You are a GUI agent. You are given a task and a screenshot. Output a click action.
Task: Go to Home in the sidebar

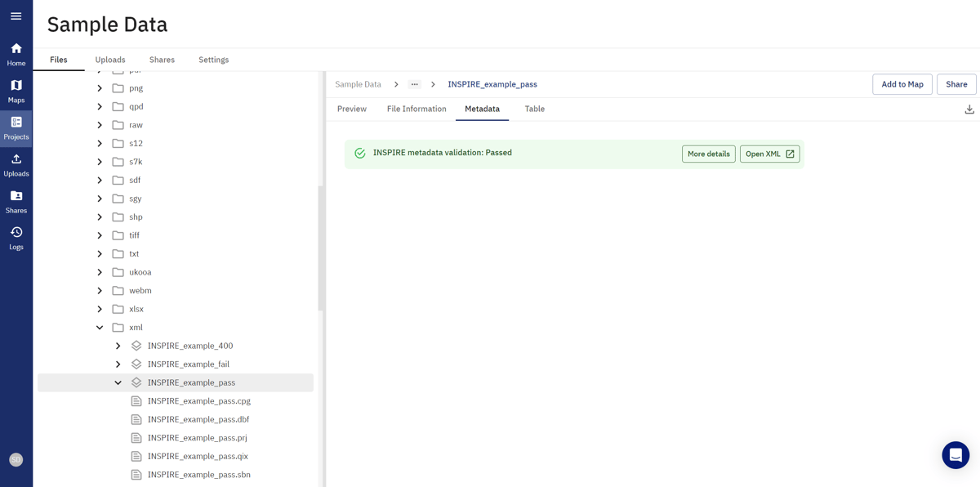point(16,54)
